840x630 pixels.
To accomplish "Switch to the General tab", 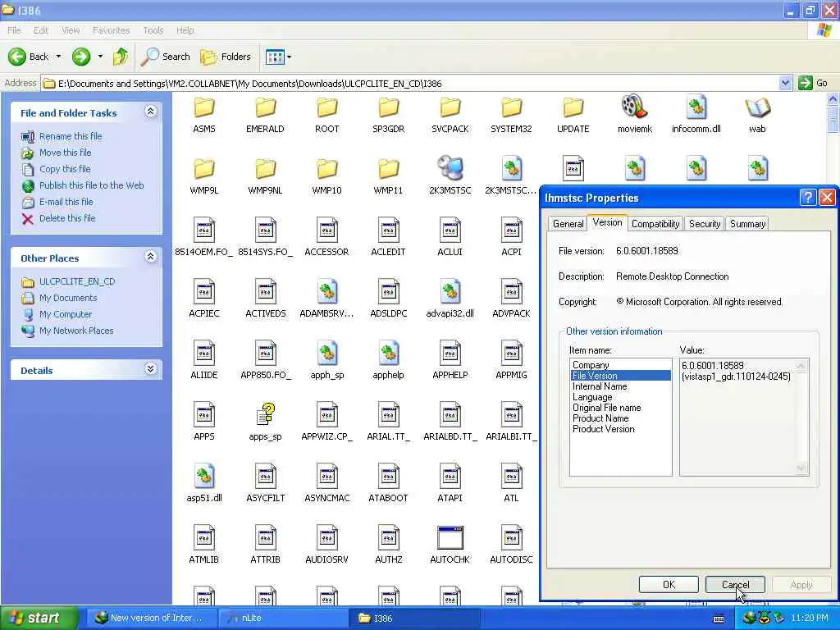I will click(568, 224).
